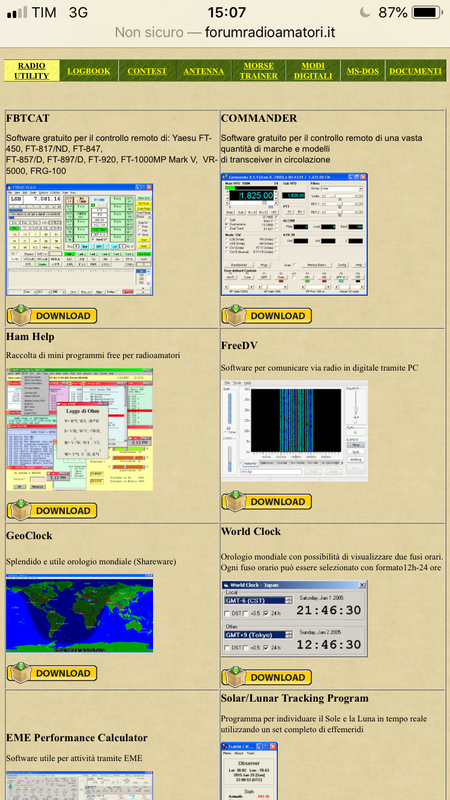Select the Modi Digitali tab
The height and width of the screenshot is (800, 450).
coord(313,71)
